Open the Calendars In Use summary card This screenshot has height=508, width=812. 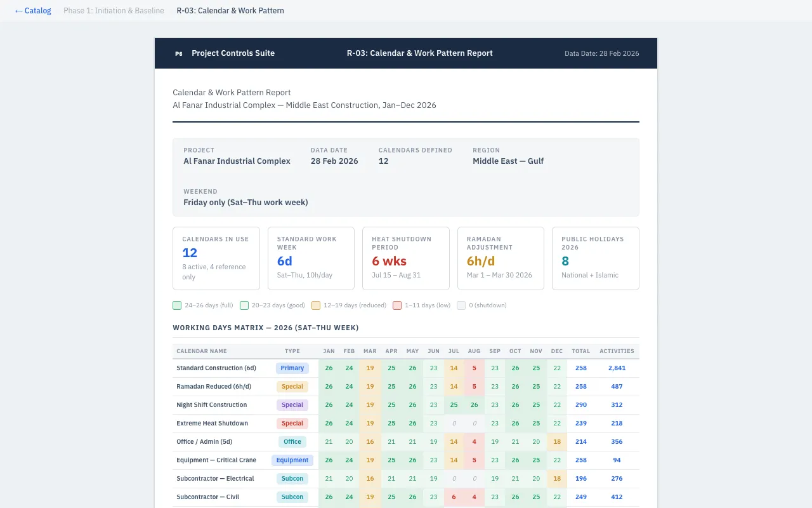click(x=216, y=258)
